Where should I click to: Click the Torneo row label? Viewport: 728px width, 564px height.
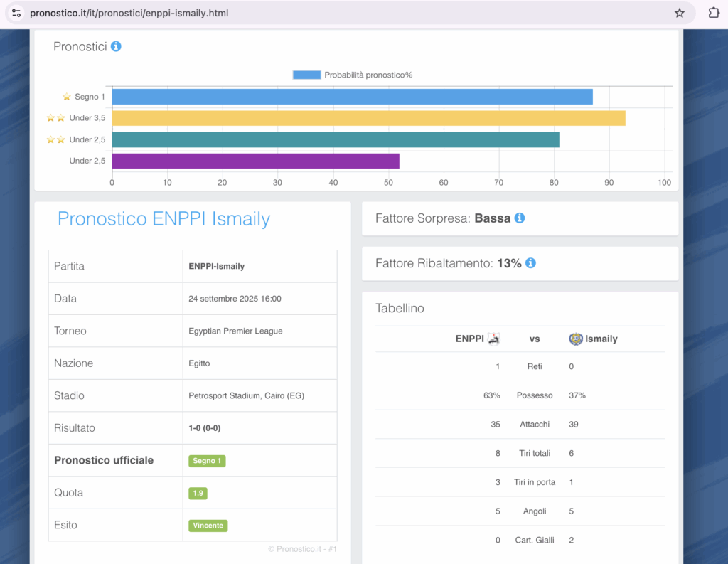pyautogui.click(x=70, y=331)
